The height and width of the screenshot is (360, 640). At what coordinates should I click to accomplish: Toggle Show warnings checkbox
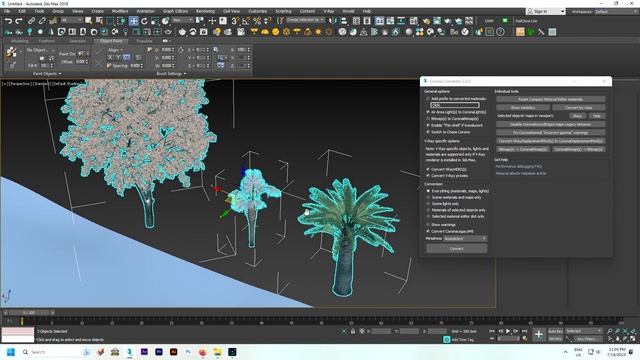(428, 224)
